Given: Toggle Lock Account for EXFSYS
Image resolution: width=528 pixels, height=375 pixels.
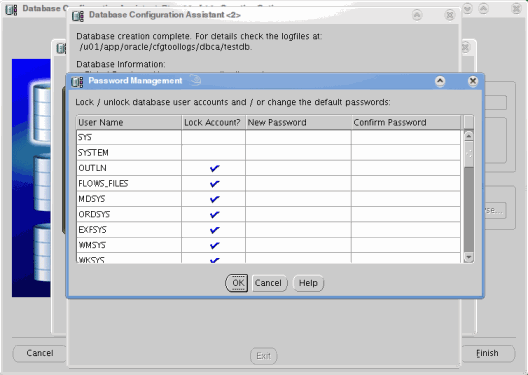Looking at the screenshot, I should pos(214,230).
